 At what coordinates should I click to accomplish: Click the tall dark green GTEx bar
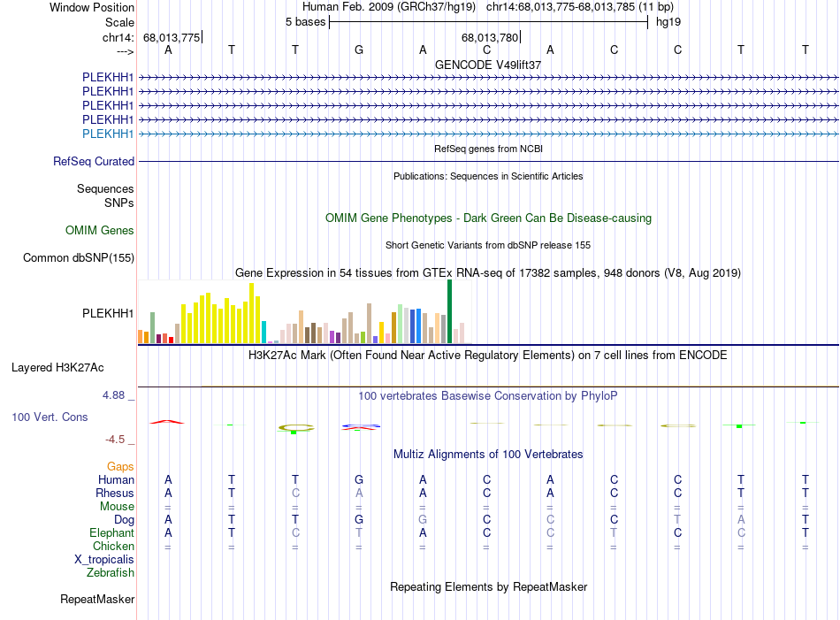(449, 311)
